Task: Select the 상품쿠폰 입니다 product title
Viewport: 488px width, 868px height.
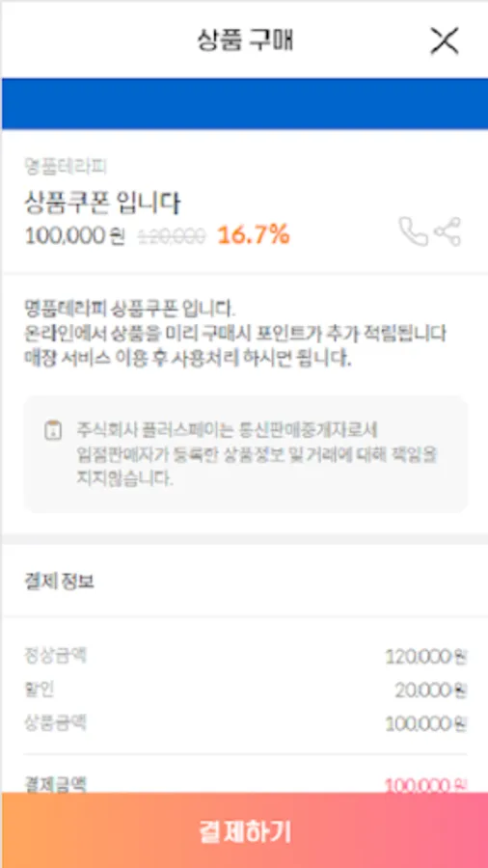Action: (x=102, y=203)
